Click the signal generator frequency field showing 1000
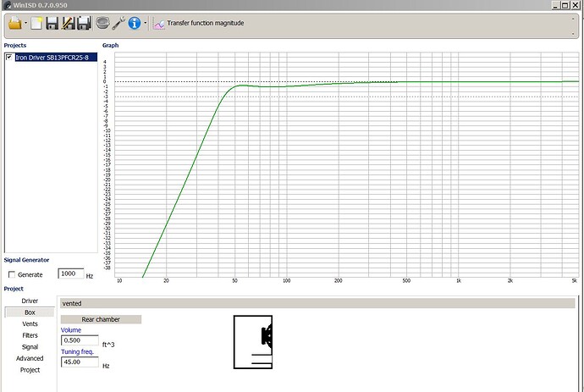Viewport: 584px width, 392px height. (71, 273)
